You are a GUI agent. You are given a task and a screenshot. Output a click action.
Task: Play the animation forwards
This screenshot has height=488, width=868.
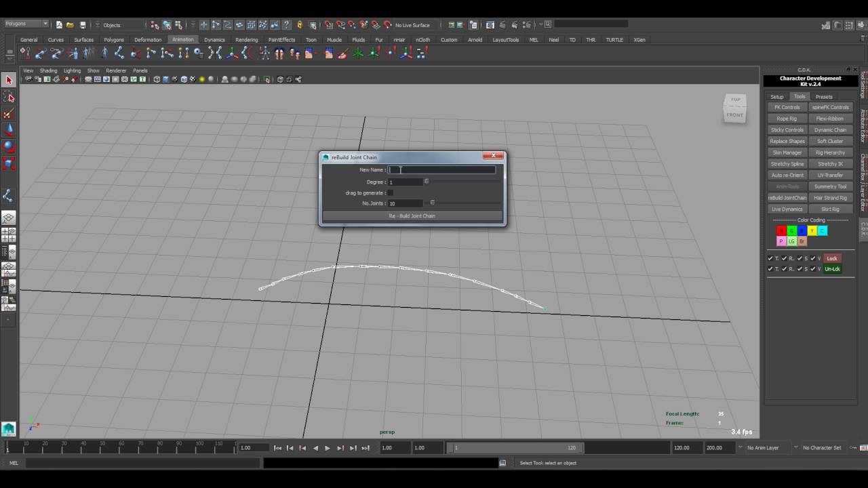(x=328, y=448)
